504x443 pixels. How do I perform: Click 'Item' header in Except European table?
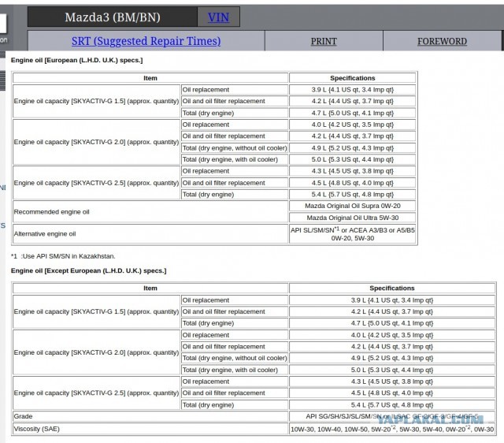coord(150,289)
